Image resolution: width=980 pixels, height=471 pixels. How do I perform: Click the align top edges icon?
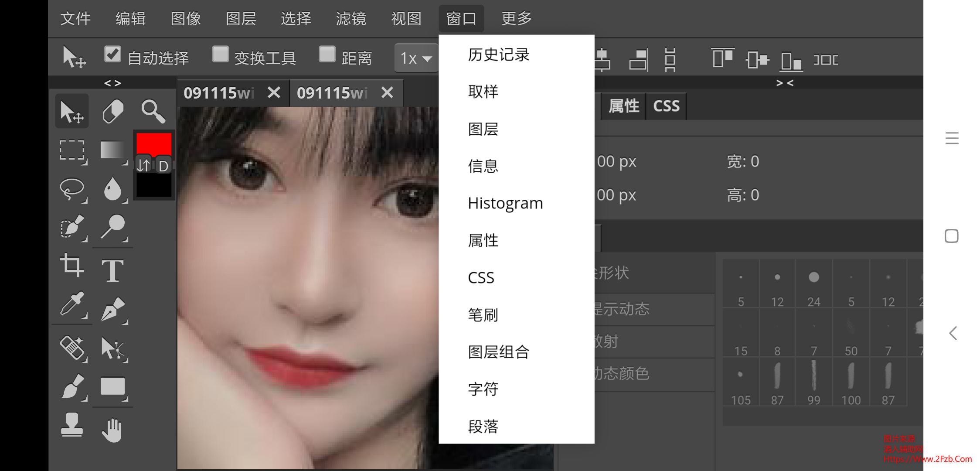tap(722, 59)
